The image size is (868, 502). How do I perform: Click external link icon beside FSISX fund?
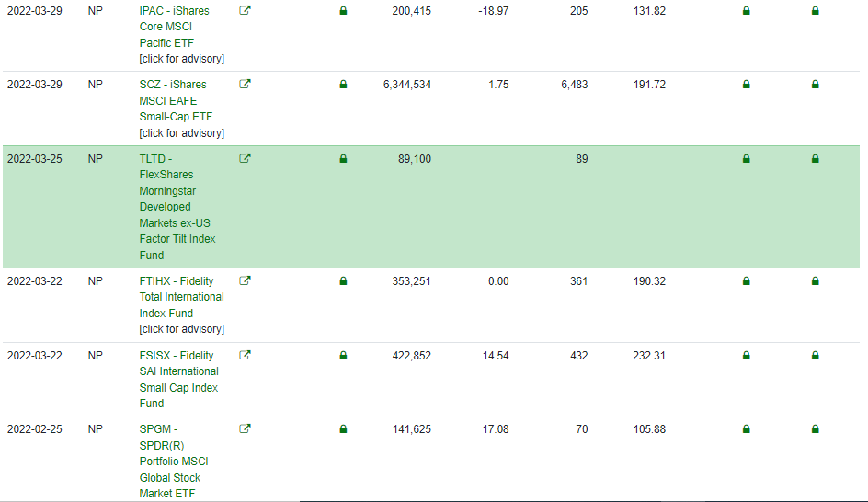coord(245,356)
